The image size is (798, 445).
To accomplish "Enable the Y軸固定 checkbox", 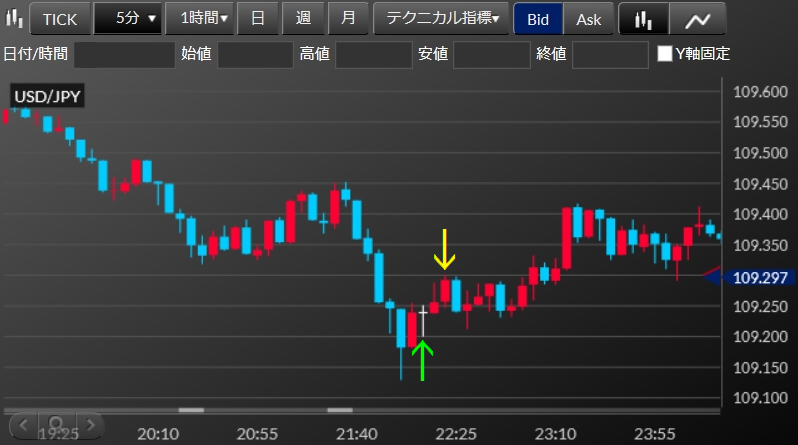I will point(665,53).
